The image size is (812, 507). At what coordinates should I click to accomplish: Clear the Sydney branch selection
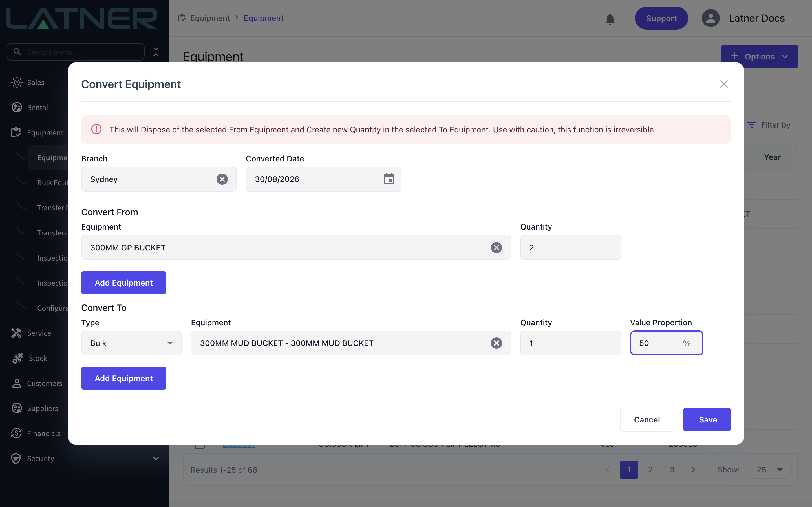pos(222,179)
